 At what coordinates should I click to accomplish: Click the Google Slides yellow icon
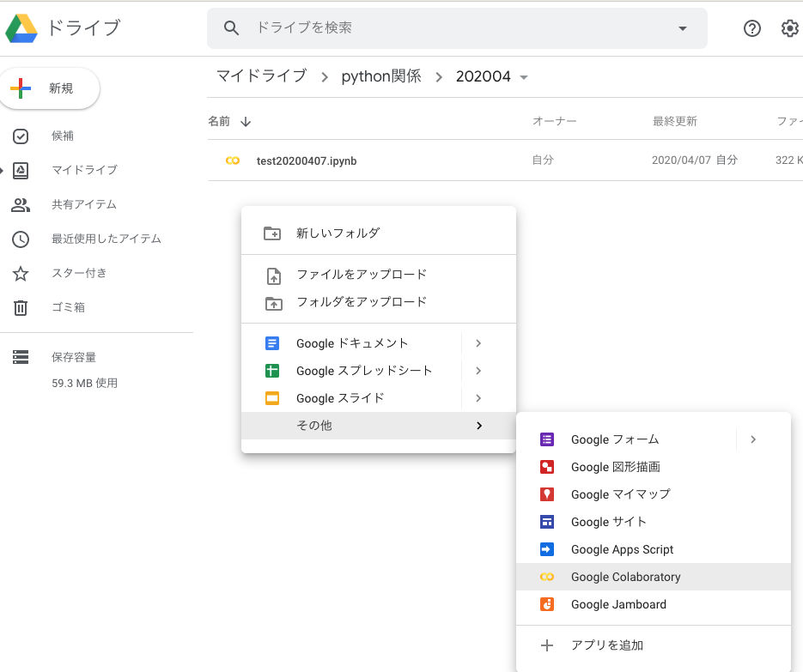coord(272,398)
